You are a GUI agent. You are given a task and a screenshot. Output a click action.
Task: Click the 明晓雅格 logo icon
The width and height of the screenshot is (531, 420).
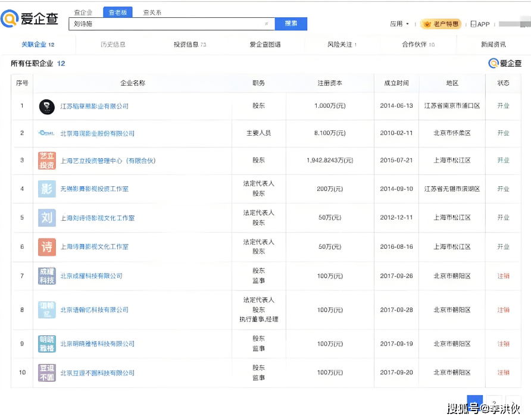click(x=47, y=343)
